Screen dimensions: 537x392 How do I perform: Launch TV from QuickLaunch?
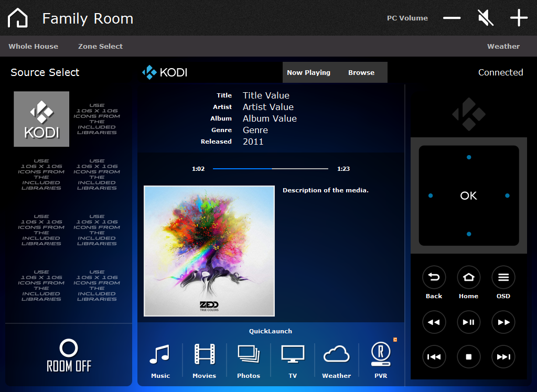[x=293, y=361]
